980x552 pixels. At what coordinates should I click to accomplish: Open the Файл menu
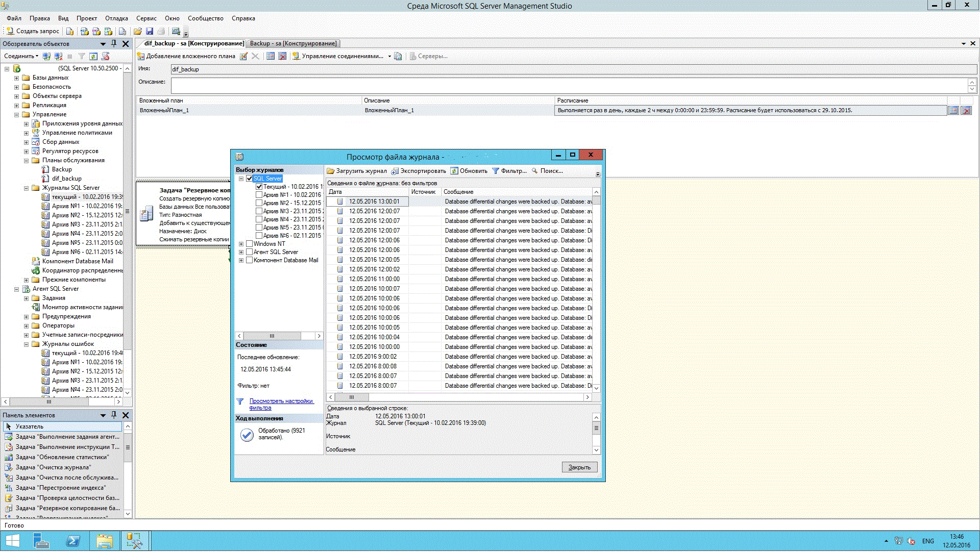click(14, 18)
